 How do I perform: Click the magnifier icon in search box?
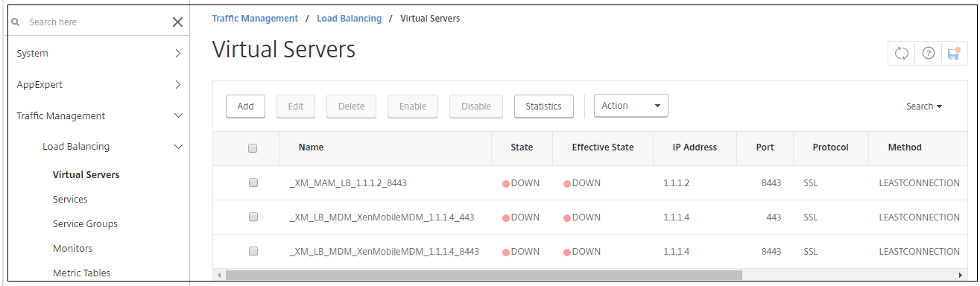pyautogui.click(x=15, y=22)
